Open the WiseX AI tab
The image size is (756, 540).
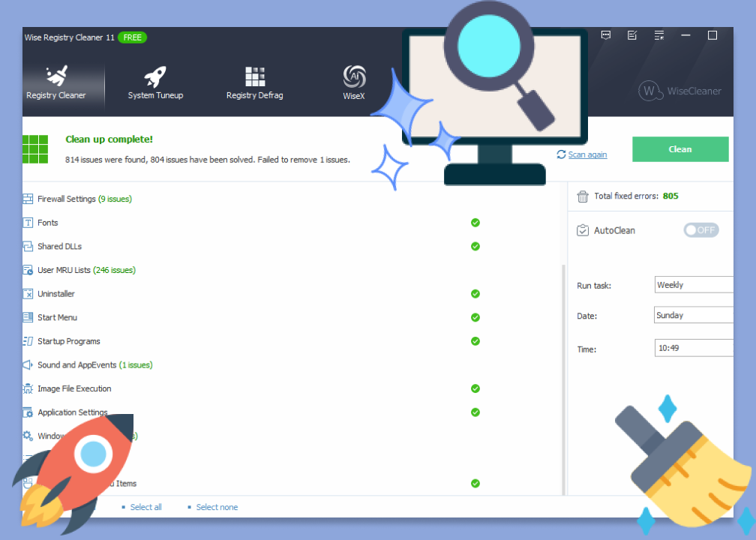pos(354,83)
